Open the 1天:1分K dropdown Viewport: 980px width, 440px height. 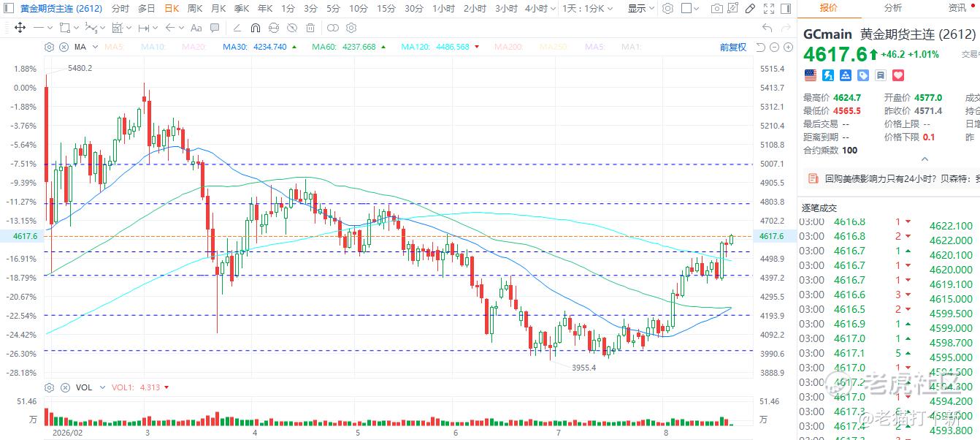coord(587,9)
